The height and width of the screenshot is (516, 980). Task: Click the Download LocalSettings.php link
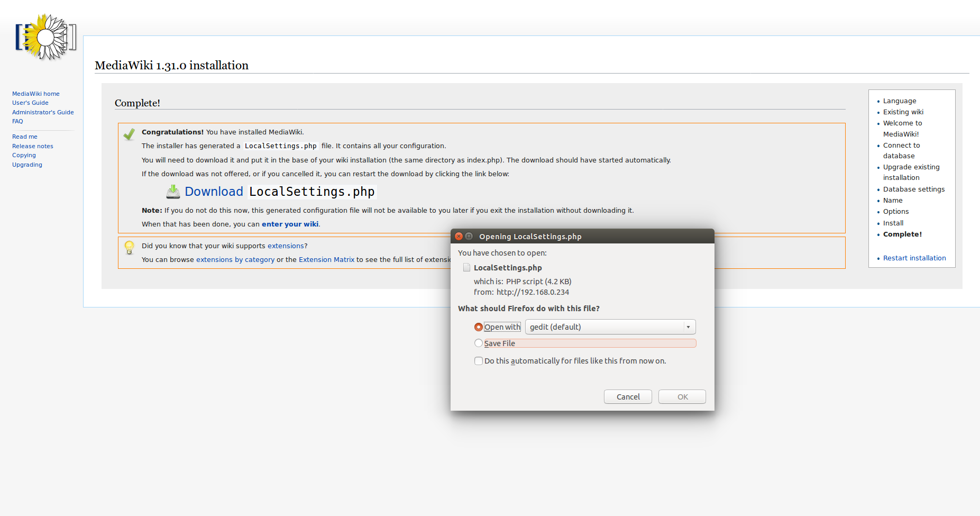coord(280,192)
